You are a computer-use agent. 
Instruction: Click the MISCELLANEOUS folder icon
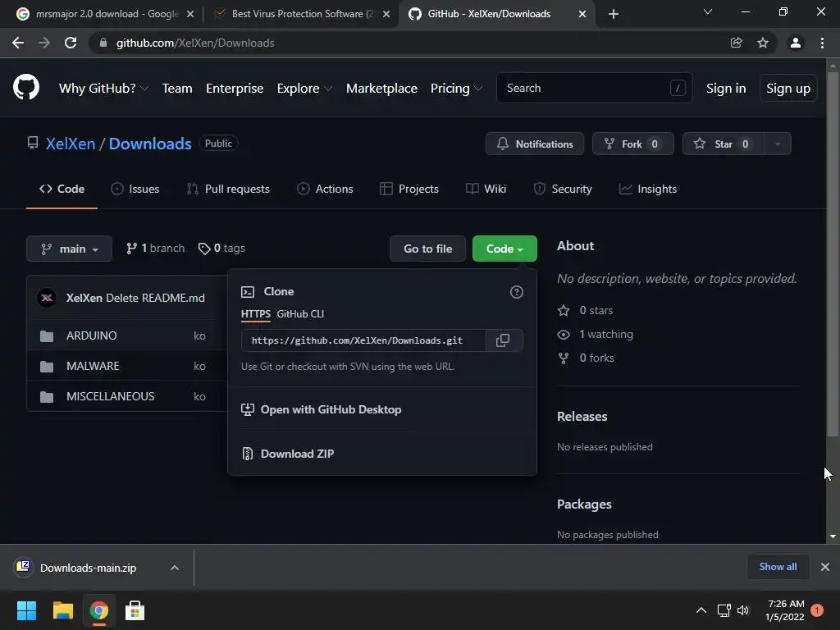[x=47, y=397]
